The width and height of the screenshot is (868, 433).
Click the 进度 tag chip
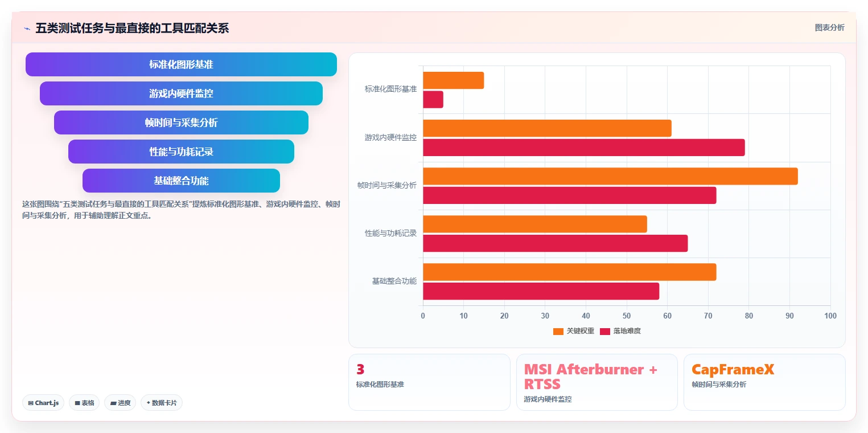tap(120, 403)
